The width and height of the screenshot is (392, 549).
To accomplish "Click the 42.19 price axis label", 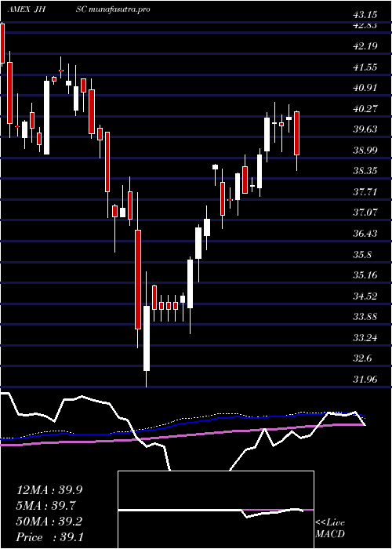I will 365,45.
